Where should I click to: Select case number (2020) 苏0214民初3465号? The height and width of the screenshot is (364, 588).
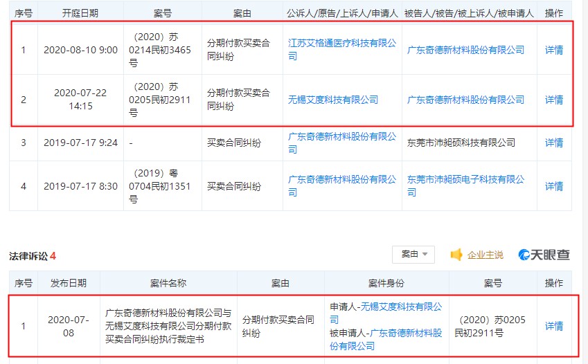pyautogui.click(x=159, y=50)
